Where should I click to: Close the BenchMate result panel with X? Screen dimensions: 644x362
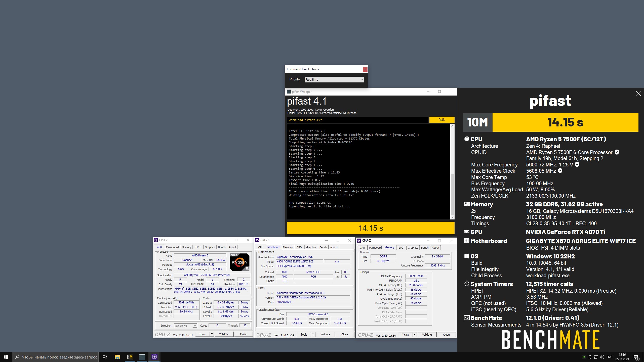click(x=638, y=94)
